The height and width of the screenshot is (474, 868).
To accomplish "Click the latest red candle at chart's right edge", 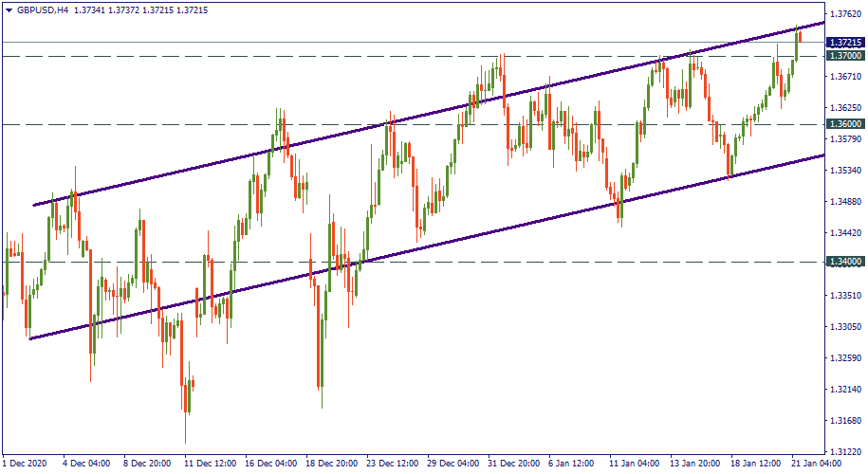I will point(801,37).
